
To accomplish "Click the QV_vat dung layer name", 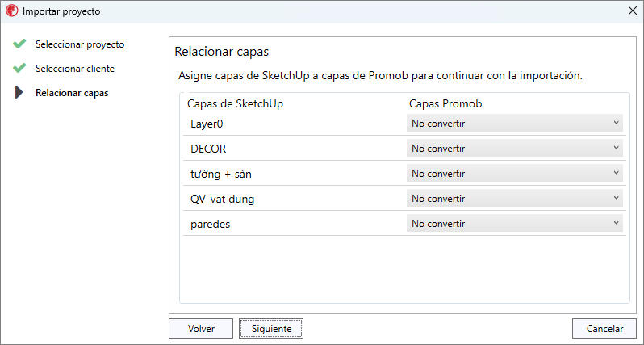I will [x=223, y=199].
